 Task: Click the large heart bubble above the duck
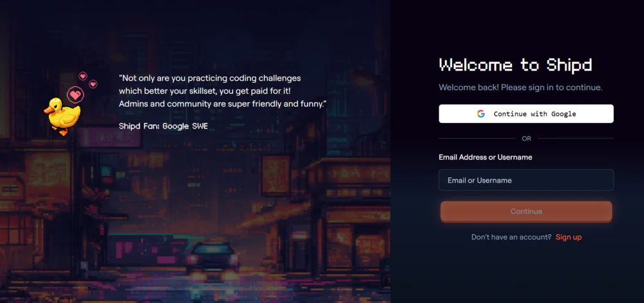75,95
